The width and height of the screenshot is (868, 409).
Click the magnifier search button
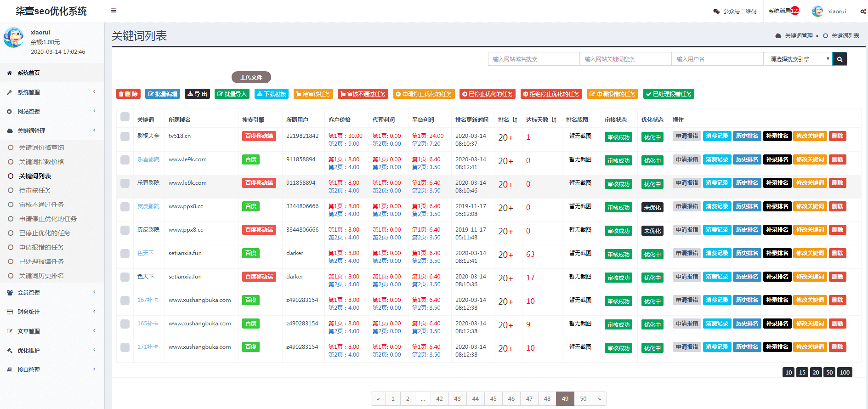840,59
